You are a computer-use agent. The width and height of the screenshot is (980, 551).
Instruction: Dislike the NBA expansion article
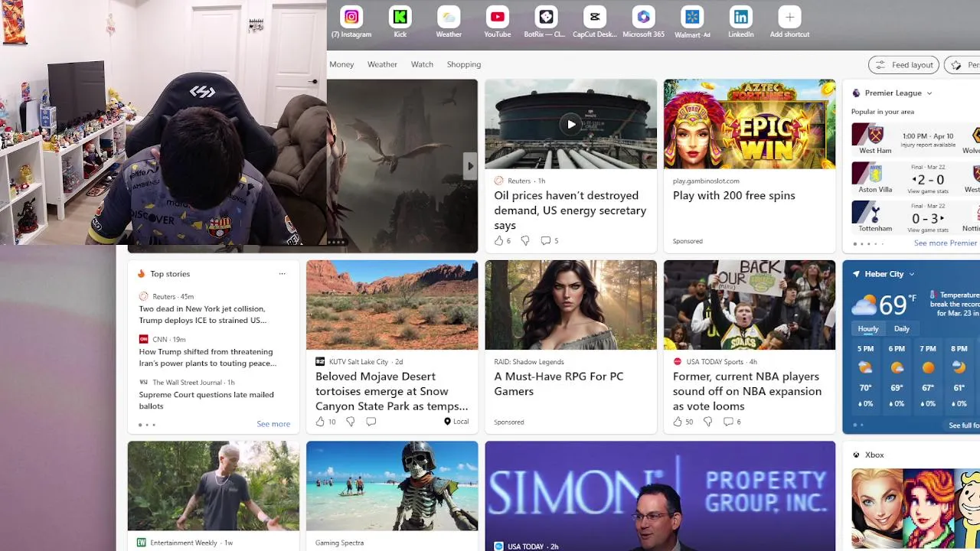(x=707, y=422)
